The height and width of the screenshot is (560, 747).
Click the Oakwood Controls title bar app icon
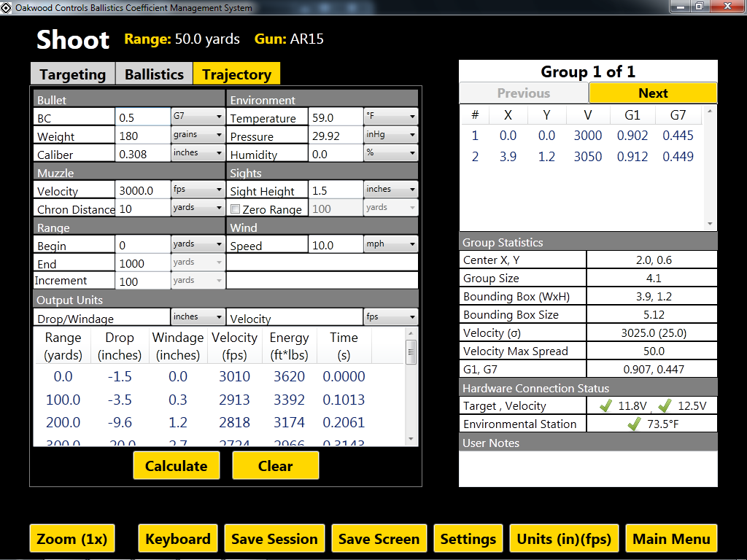coord(6,7)
